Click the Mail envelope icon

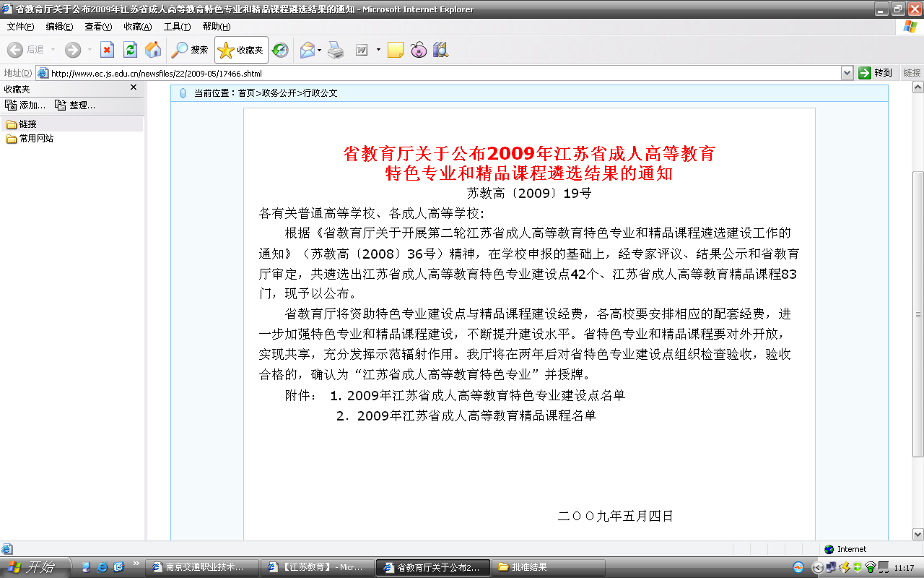pyautogui.click(x=307, y=50)
